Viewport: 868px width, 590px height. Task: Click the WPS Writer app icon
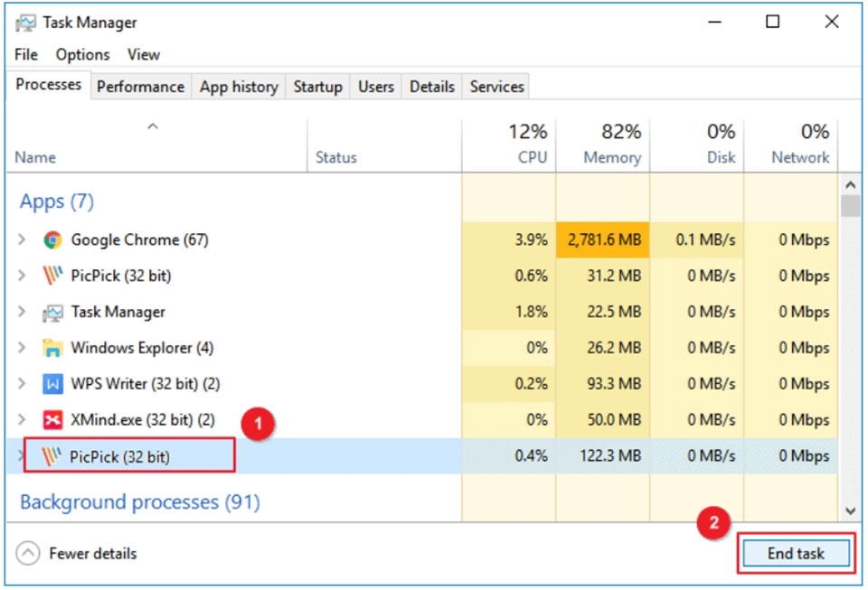pyautogui.click(x=52, y=384)
